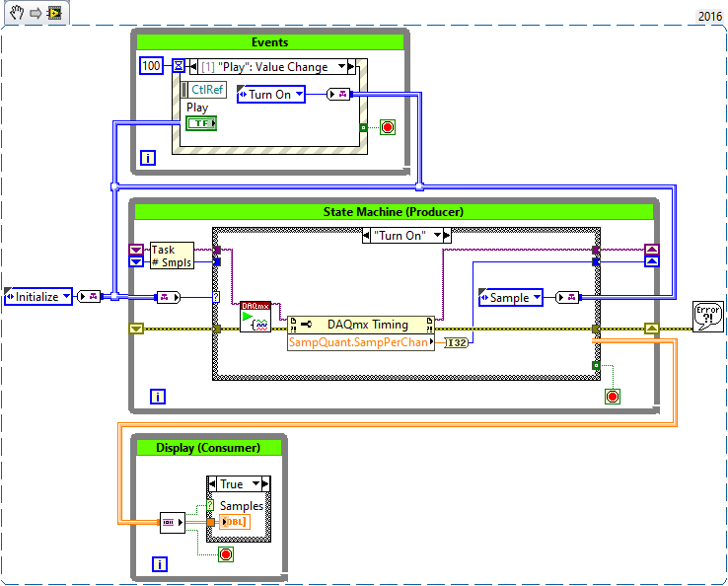Screen dimensions: 728x586
Task: Click the Samples DBL array indicator
Action: pos(235,522)
